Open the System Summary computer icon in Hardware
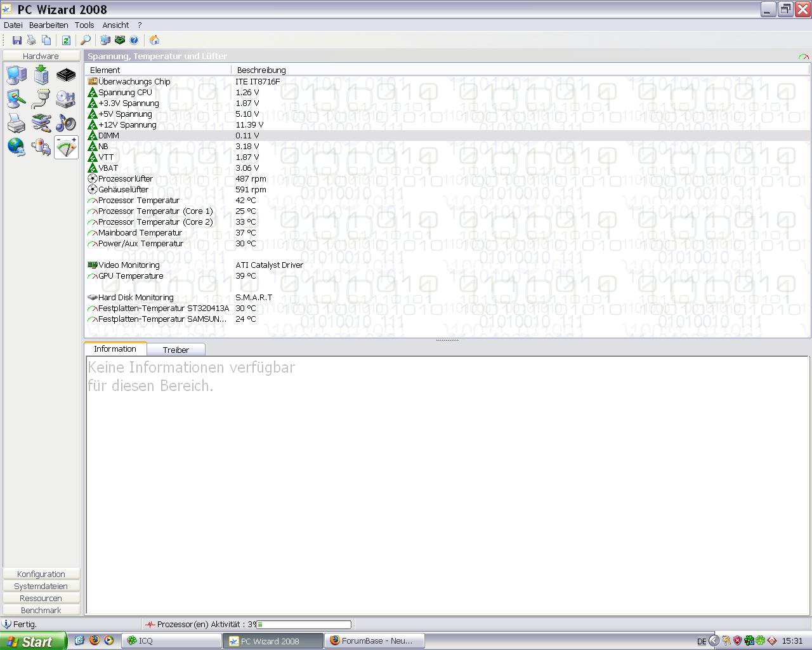The height and width of the screenshot is (650, 812). 16,75
